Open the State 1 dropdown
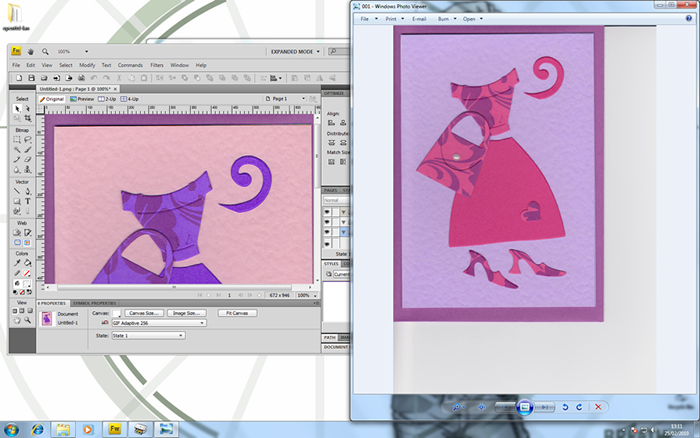This screenshot has height=438, width=700. (x=147, y=335)
